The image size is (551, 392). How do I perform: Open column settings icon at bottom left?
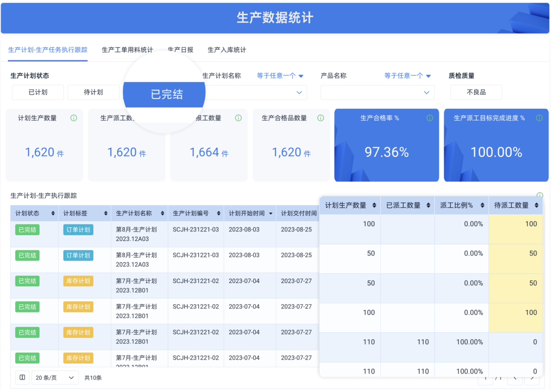(x=22, y=377)
